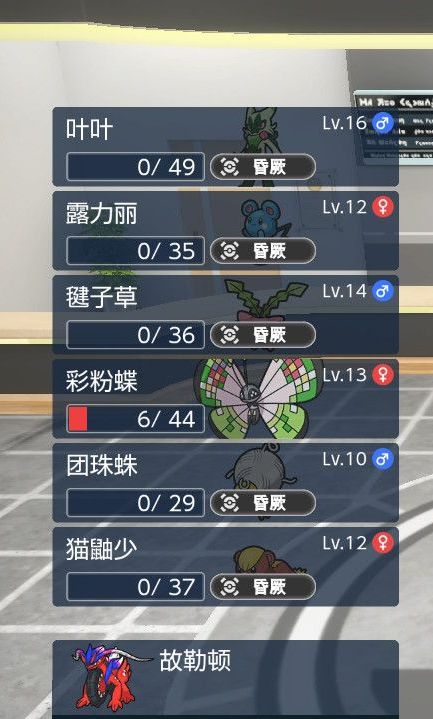Click the 昏厥 status badge on 毽子草

coord(263,335)
